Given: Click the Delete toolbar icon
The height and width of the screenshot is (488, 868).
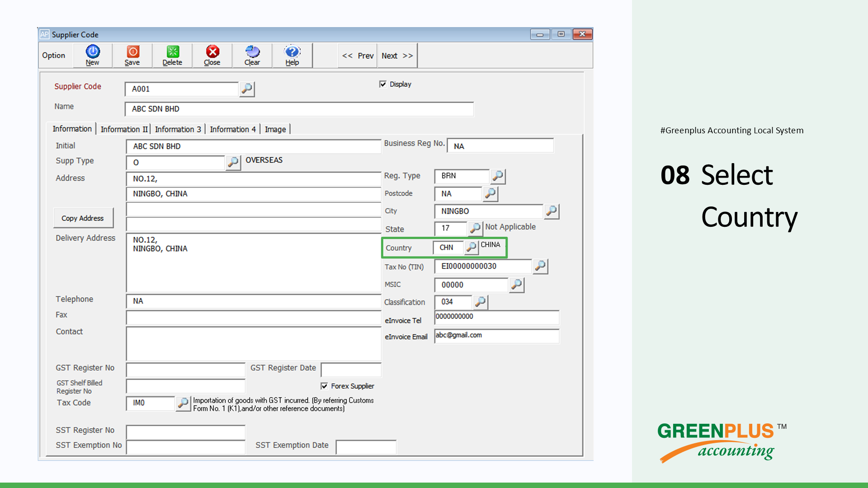Looking at the screenshot, I should coord(172,56).
